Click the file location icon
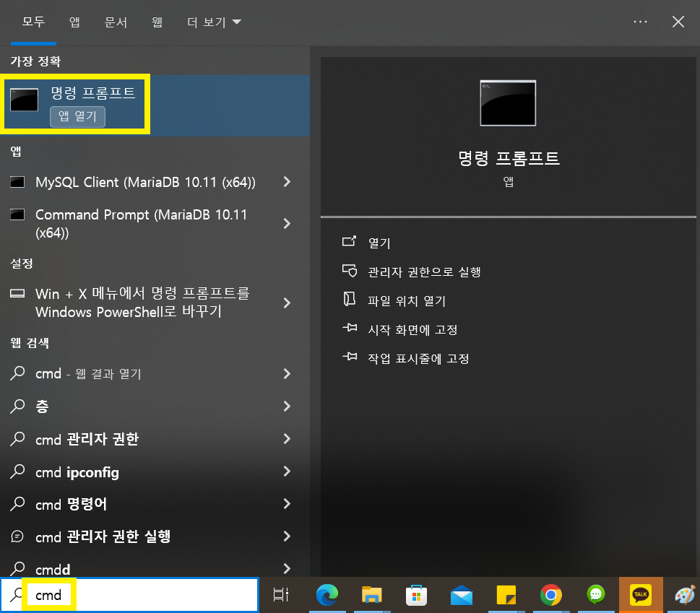 click(349, 299)
